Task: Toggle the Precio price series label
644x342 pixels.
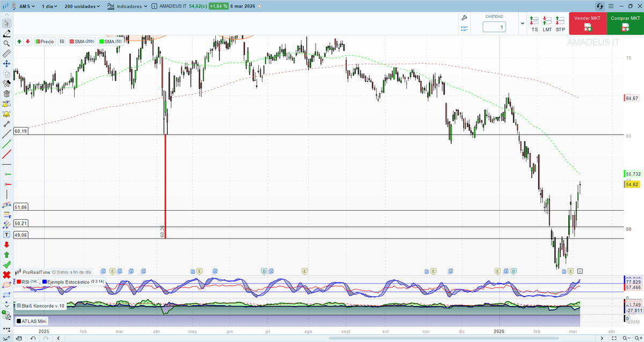Action: pyautogui.click(x=45, y=41)
